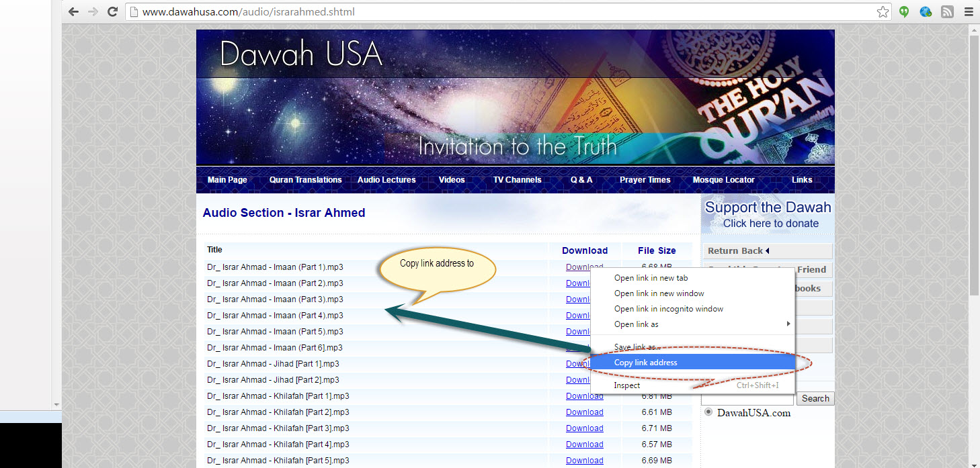Open the Main Page nav item
The image size is (980, 468).
[x=227, y=180]
